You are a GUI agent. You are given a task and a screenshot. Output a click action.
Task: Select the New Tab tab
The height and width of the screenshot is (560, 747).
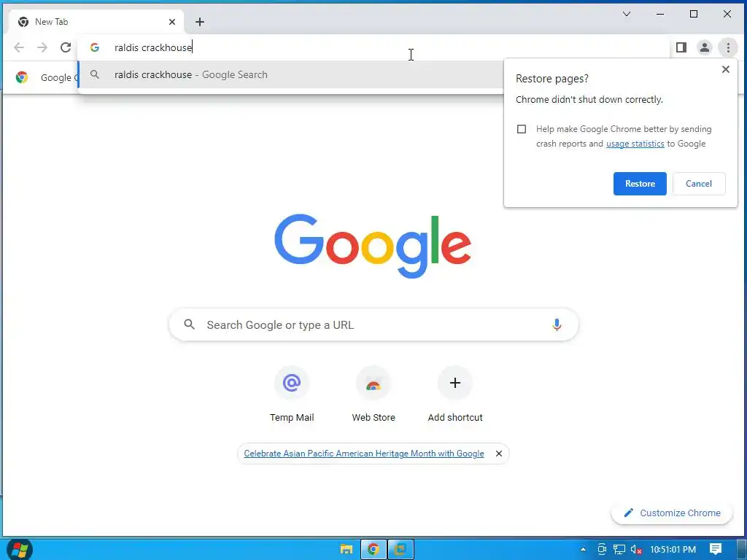pos(97,22)
